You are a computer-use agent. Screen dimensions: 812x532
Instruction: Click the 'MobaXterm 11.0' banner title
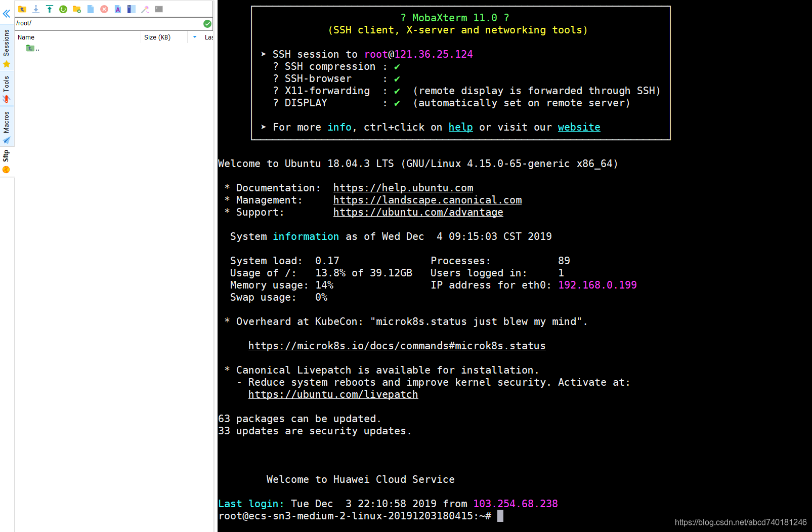click(x=454, y=18)
